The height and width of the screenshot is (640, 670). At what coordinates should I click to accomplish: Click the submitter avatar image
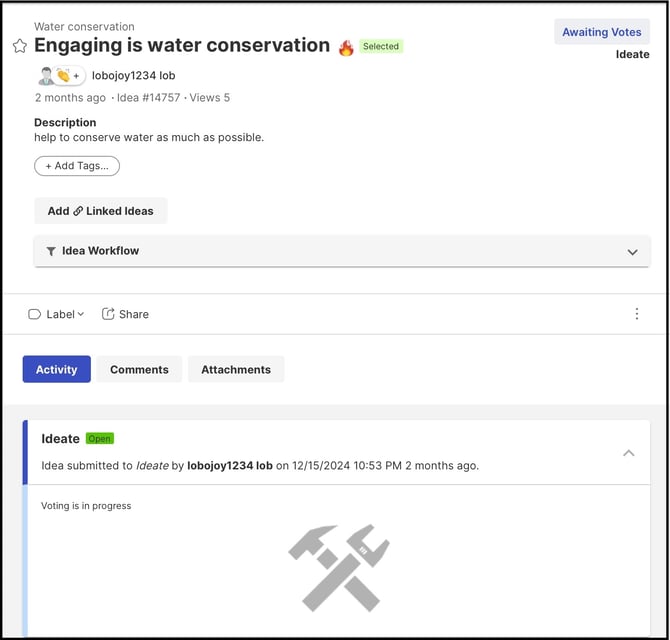46,76
